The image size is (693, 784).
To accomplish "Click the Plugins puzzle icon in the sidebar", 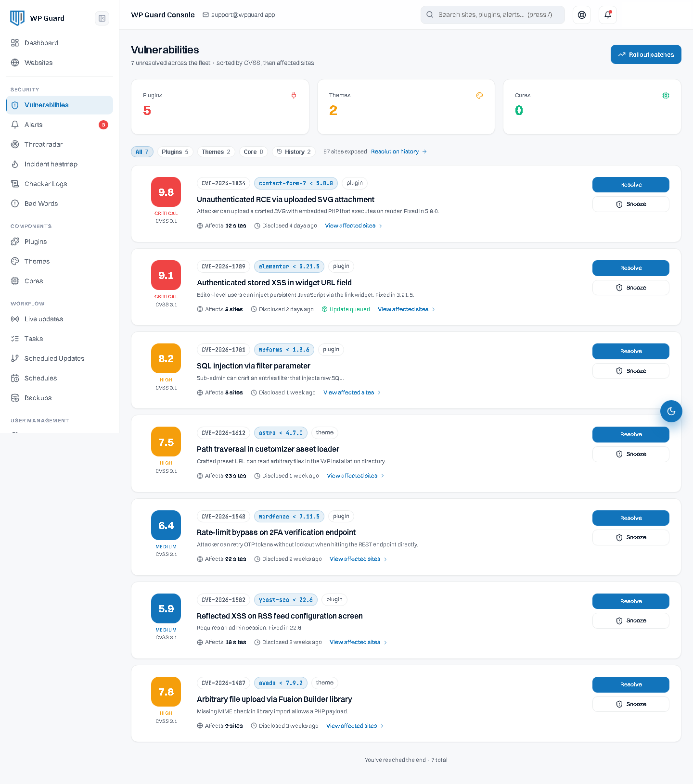I will tap(15, 241).
